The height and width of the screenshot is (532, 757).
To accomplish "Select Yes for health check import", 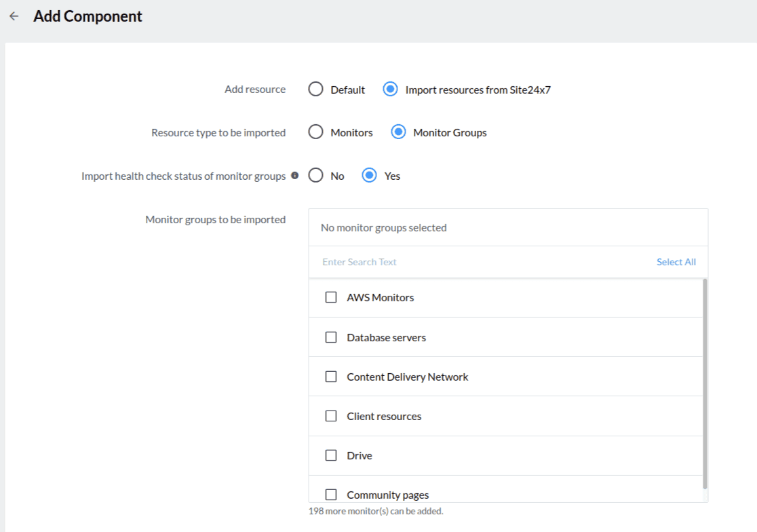I will click(x=369, y=176).
